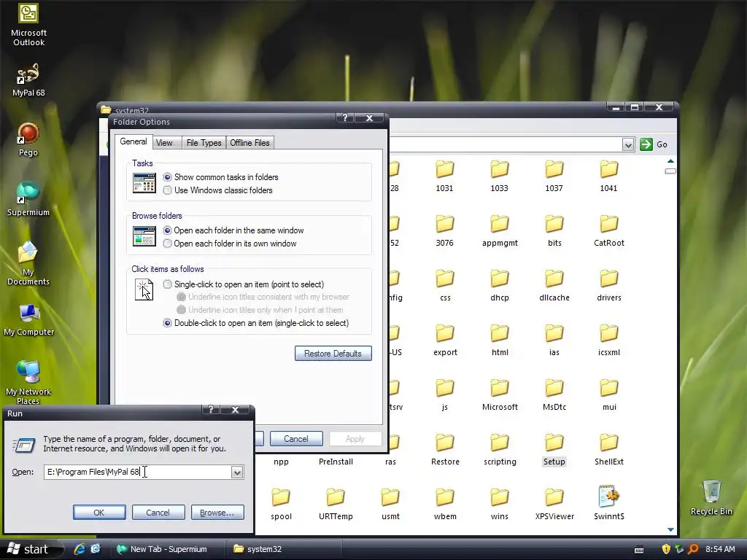The width and height of the screenshot is (747, 560).
Task: Select the SwinntS file icon
Action: click(609, 504)
